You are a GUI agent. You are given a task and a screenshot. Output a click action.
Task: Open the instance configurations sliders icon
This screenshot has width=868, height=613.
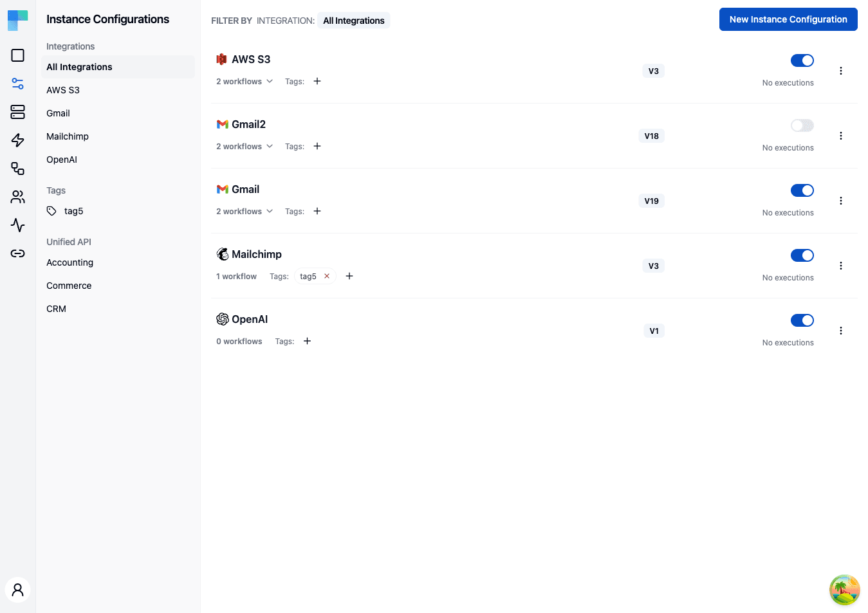click(x=18, y=84)
